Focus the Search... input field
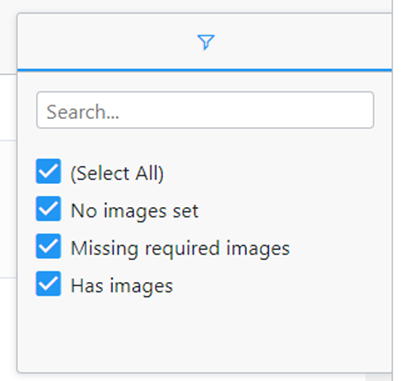The width and height of the screenshot is (413, 381). 205,110
